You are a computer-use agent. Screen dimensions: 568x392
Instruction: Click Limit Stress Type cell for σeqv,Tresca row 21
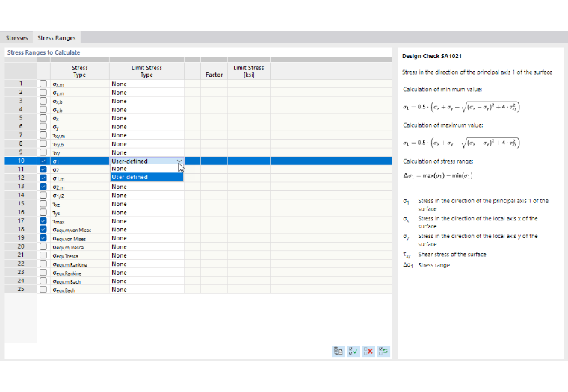[x=146, y=255]
